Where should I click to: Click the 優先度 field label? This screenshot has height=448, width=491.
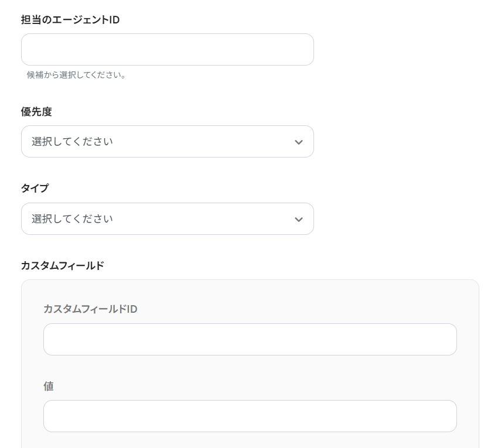(x=36, y=112)
